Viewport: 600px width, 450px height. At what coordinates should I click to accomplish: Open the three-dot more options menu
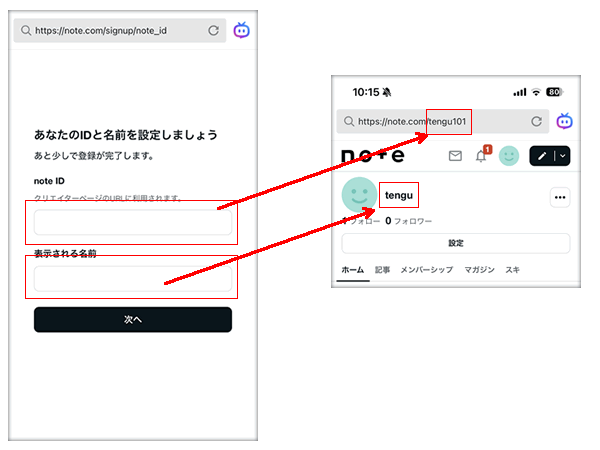coord(560,198)
